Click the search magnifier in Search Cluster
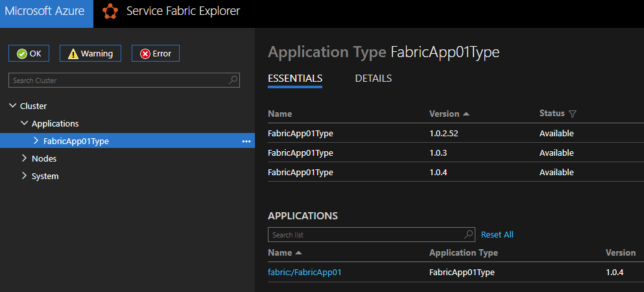 (x=234, y=80)
